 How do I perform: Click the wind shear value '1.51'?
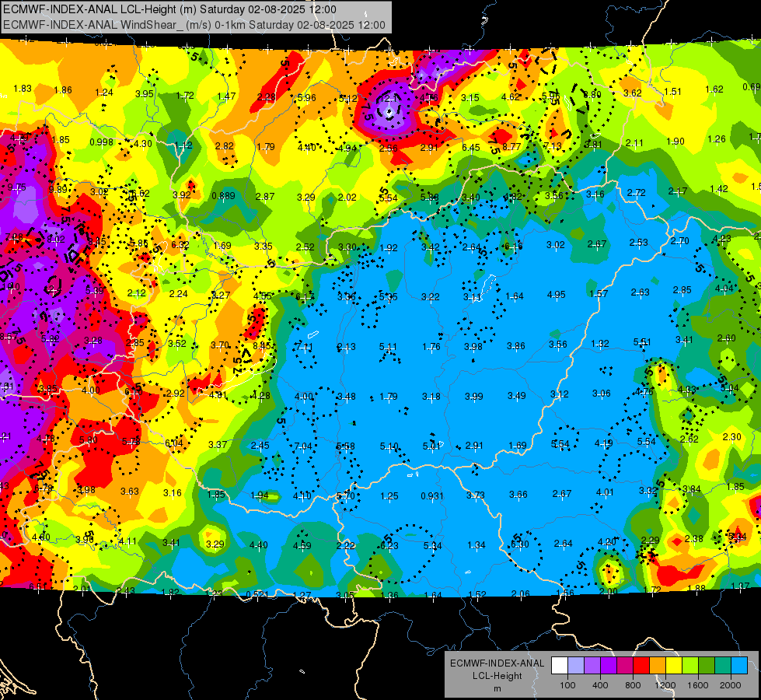672,91
